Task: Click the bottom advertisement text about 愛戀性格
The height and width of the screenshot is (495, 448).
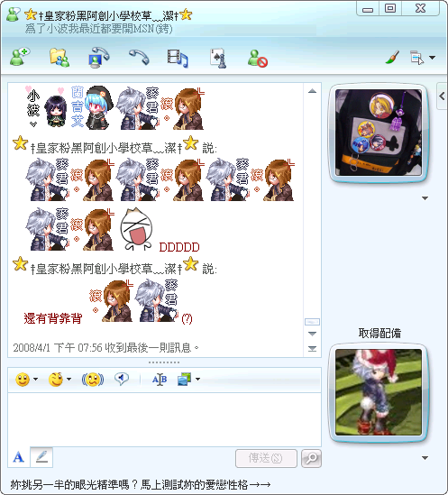Action: pos(141,484)
